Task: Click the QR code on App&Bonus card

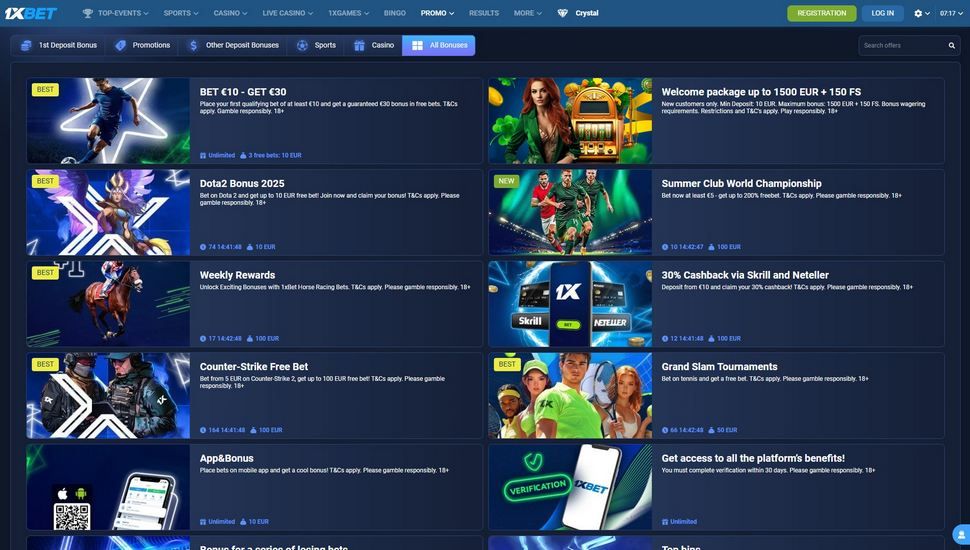Action: tap(72, 517)
